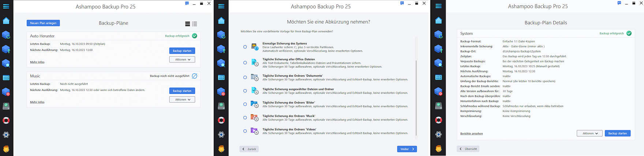Select daily backup of 'Videos' folder radio

click(x=245, y=131)
